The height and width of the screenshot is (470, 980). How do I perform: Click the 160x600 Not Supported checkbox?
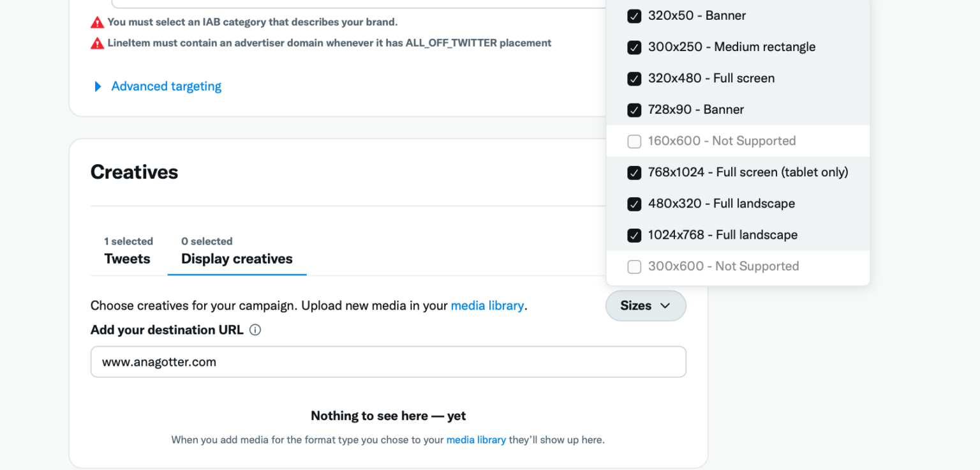click(x=634, y=141)
